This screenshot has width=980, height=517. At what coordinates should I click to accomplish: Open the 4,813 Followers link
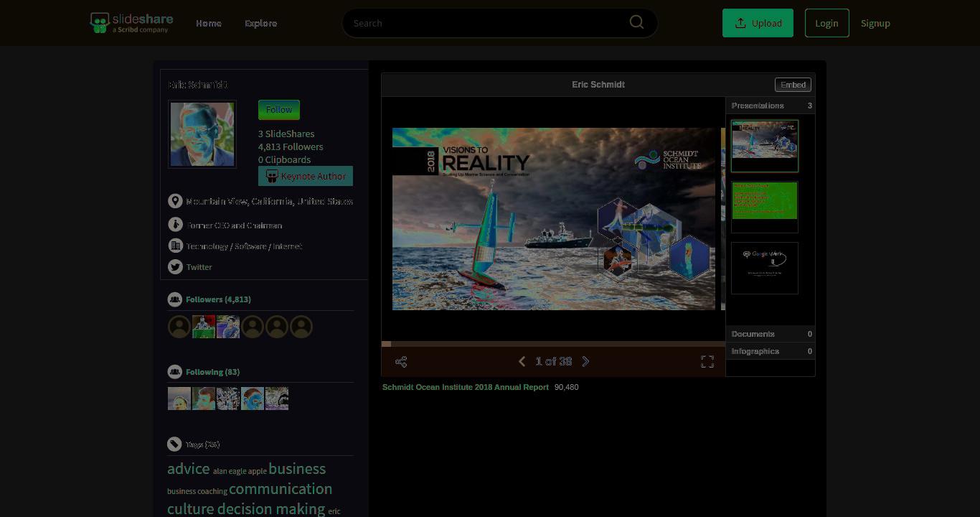click(291, 146)
